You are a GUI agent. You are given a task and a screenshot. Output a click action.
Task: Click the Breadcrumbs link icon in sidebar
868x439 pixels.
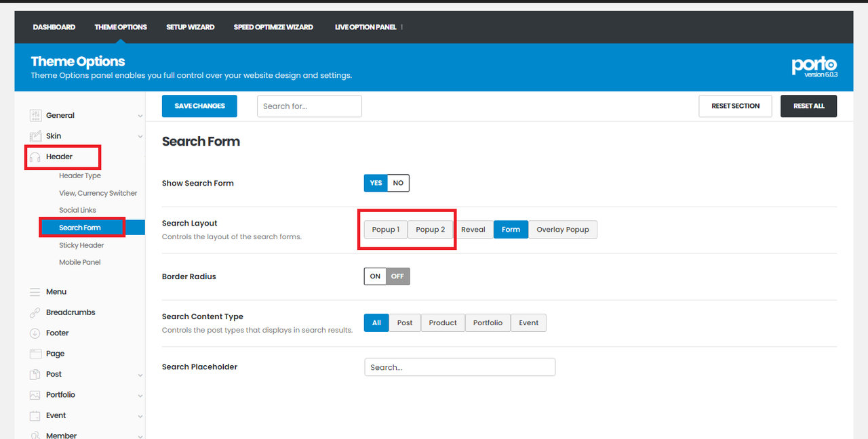(x=35, y=313)
